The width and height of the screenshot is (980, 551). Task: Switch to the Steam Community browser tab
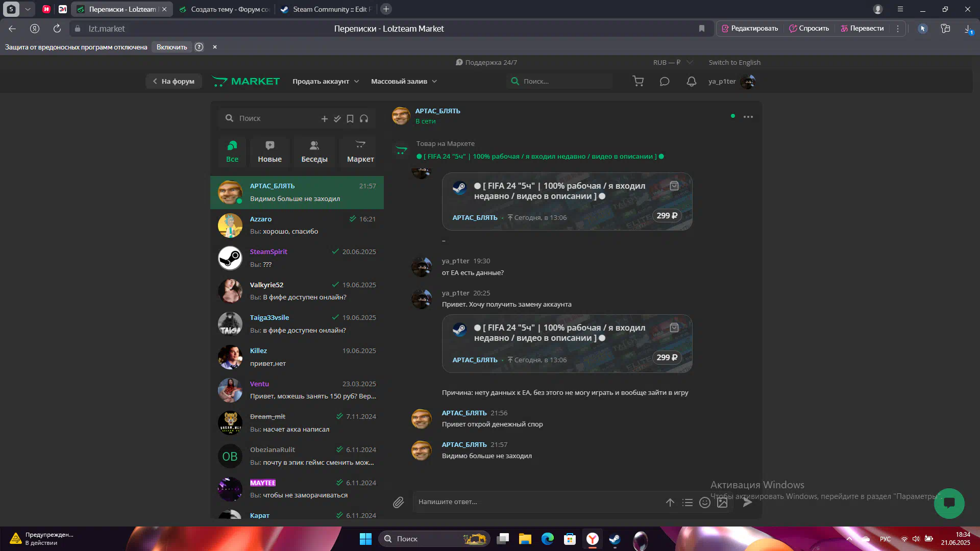pos(327,9)
